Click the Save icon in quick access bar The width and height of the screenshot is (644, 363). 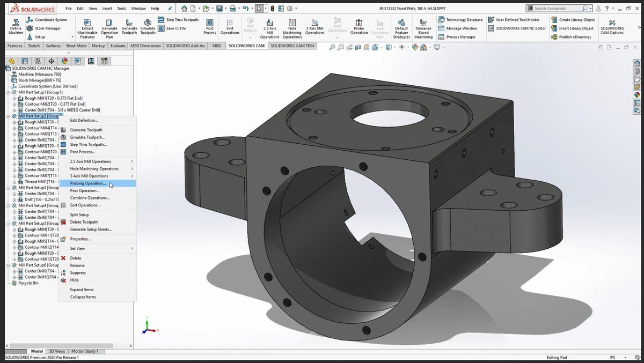click(x=219, y=9)
